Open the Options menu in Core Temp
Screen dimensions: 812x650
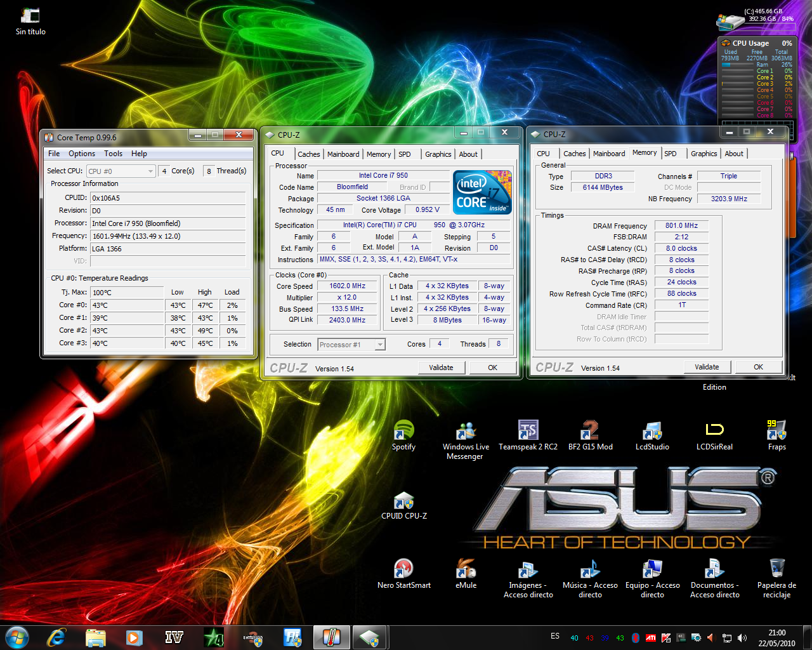click(x=82, y=154)
